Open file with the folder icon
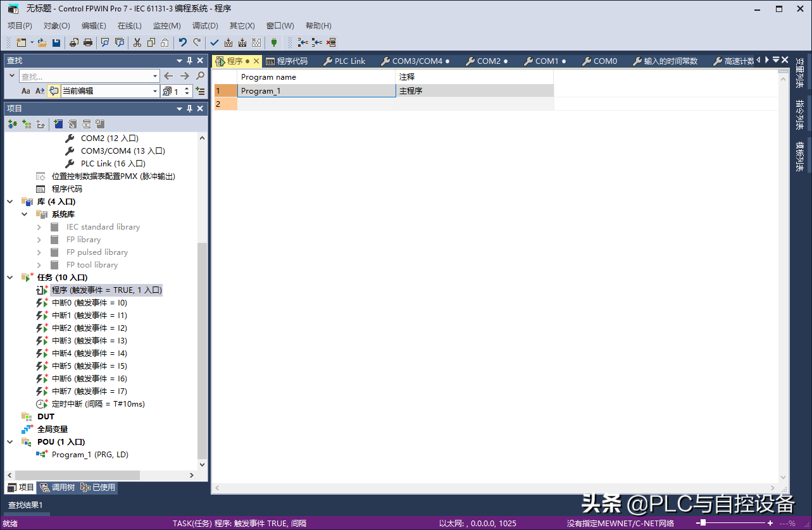This screenshot has width=812, height=530. pos(41,42)
